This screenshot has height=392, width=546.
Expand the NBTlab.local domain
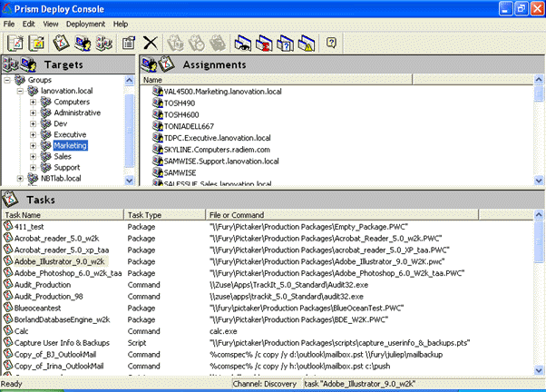click(x=20, y=179)
